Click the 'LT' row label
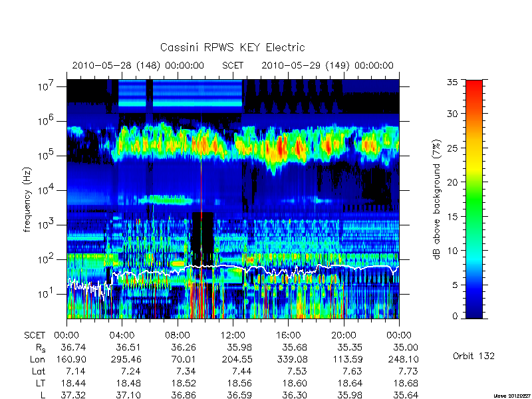532x399 pixels. (x=41, y=383)
